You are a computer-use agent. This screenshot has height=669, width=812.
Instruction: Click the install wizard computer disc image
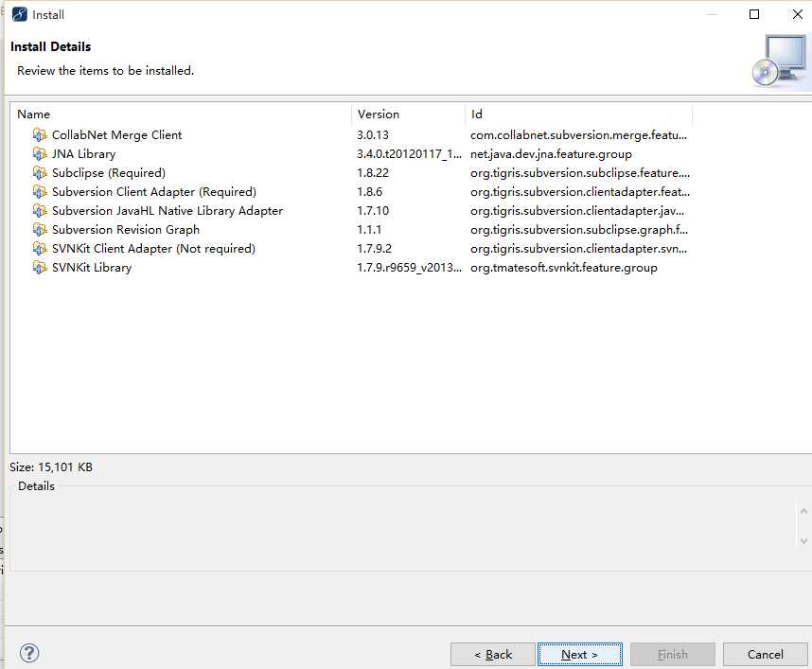[x=780, y=62]
